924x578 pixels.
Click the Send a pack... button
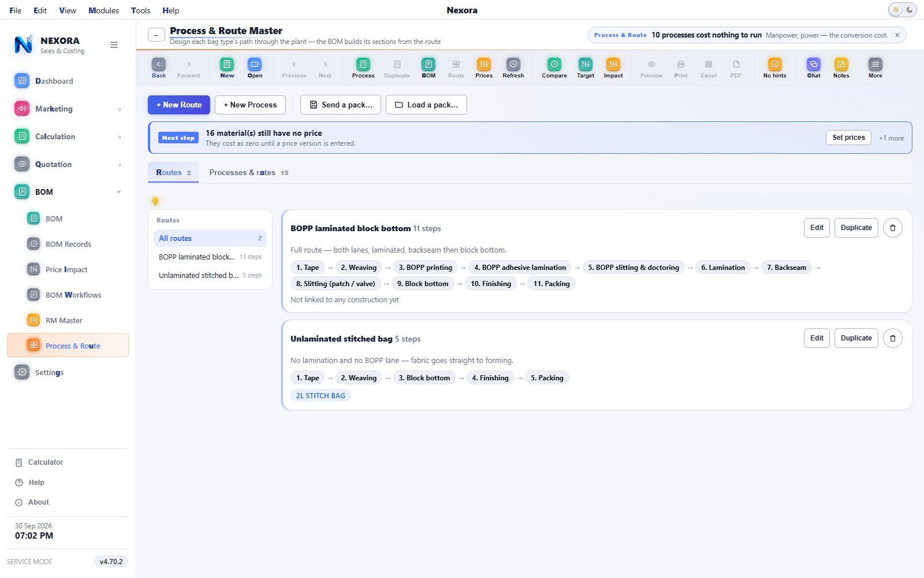click(341, 105)
